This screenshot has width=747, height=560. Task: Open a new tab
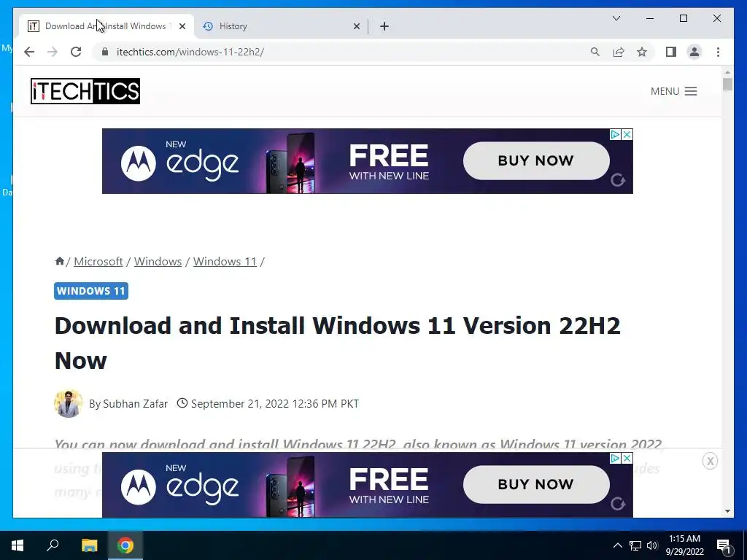tap(384, 26)
